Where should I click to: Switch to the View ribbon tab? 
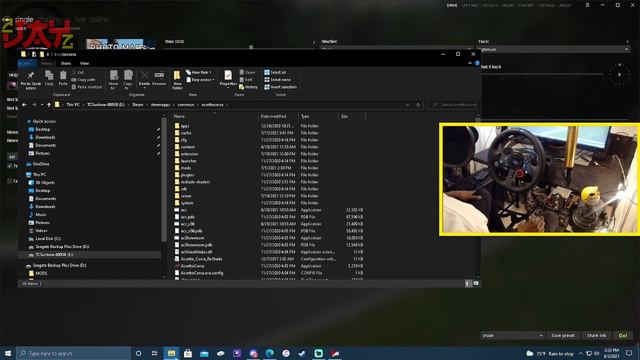[x=84, y=63]
